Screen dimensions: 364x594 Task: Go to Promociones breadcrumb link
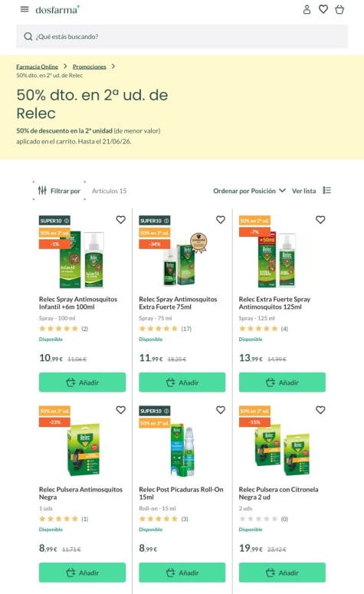pyautogui.click(x=90, y=67)
